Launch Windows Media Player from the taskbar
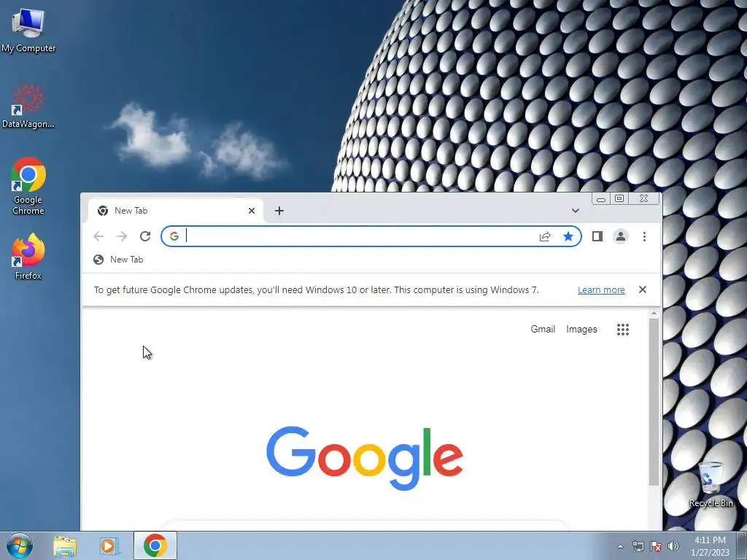The width and height of the screenshot is (747, 560). coord(108,546)
